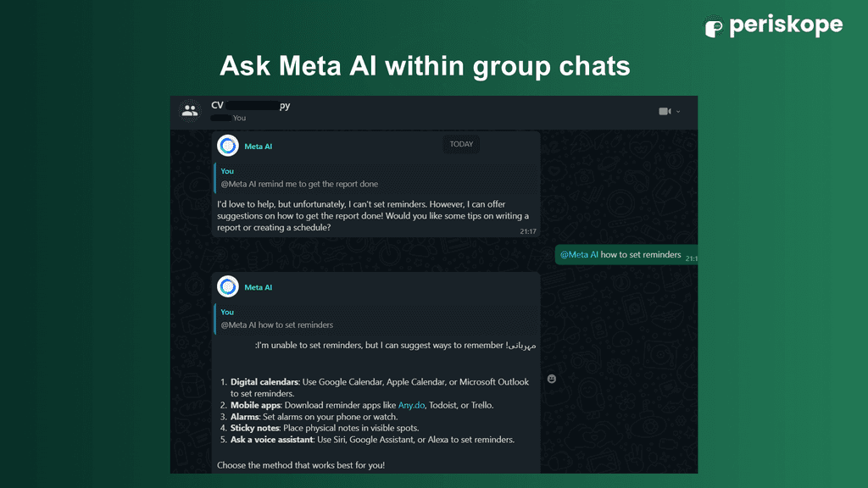Click the You label inside the second quoted reply

coord(226,312)
